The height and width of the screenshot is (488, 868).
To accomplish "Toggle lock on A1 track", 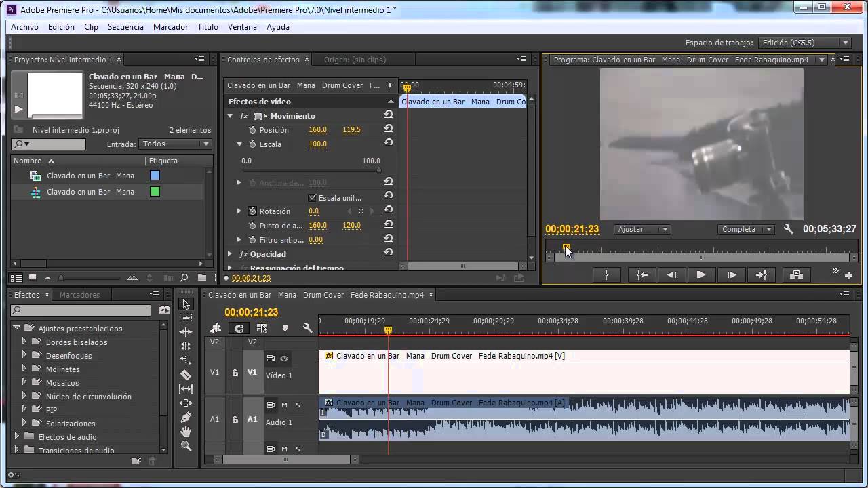I will tap(235, 420).
